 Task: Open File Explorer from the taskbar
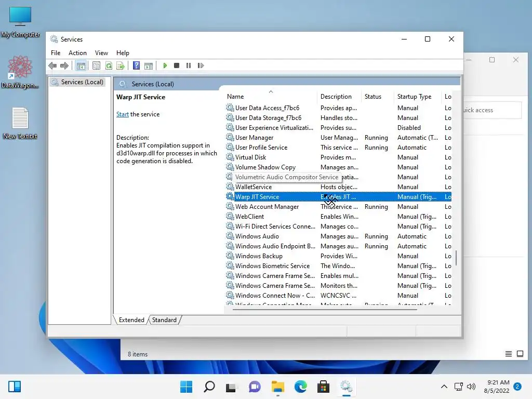277,387
